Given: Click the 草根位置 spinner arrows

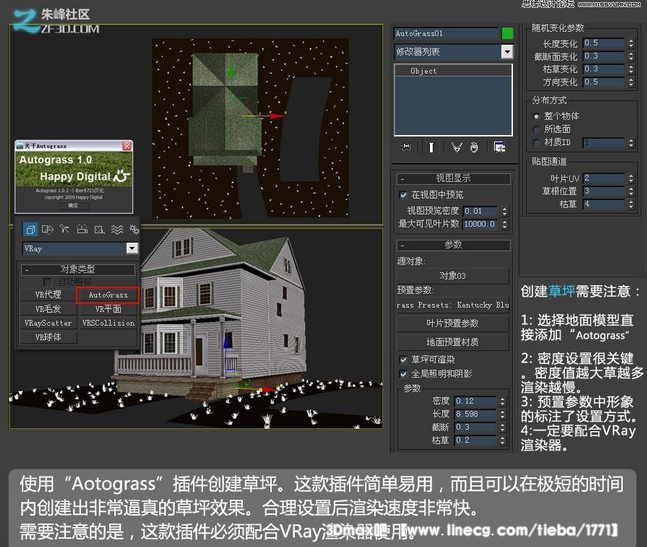Looking at the screenshot, I should [631, 191].
